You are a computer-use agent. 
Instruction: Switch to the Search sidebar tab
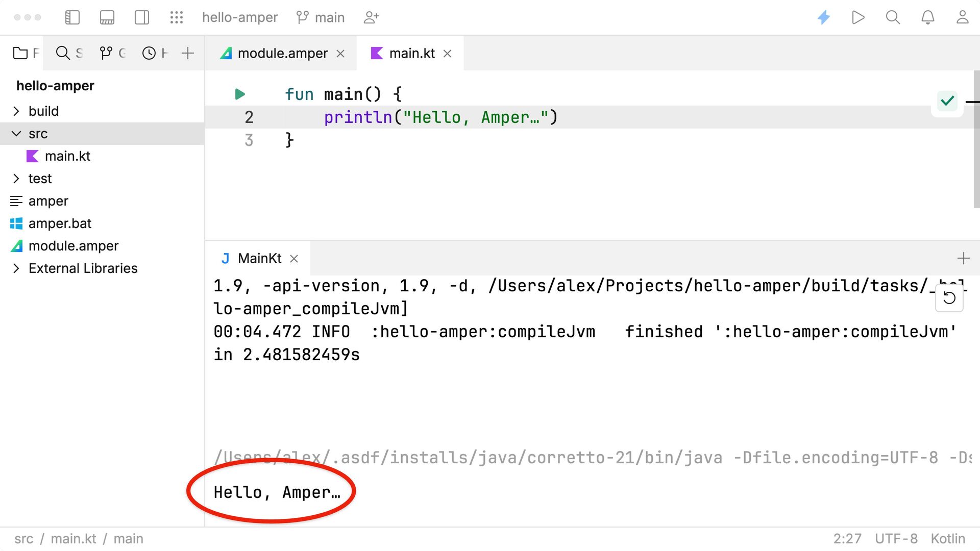click(x=69, y=53)
